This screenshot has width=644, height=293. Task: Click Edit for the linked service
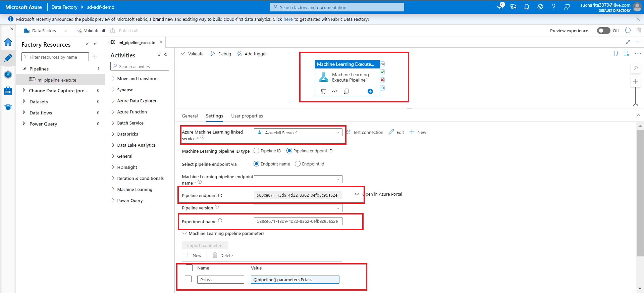click(x=396, y=132)
